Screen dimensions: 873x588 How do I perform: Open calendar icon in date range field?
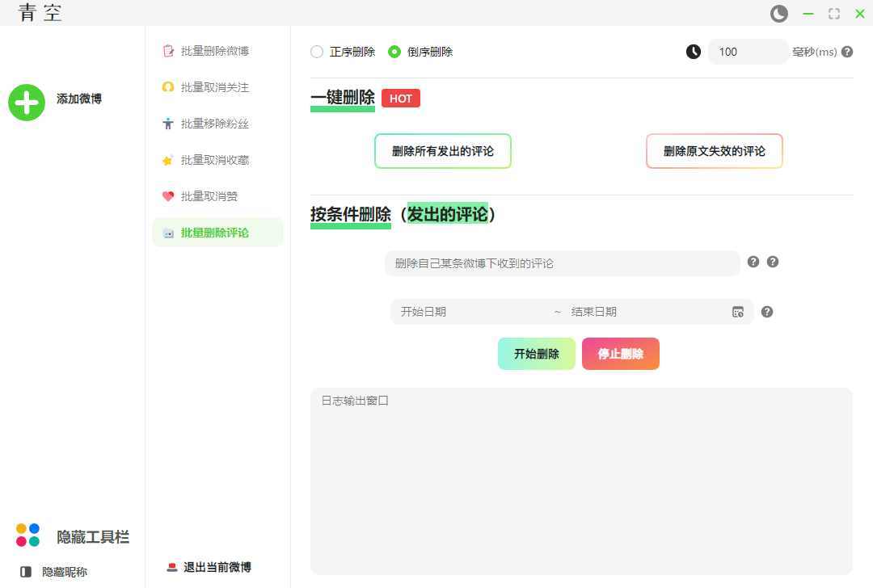[738, 312]
